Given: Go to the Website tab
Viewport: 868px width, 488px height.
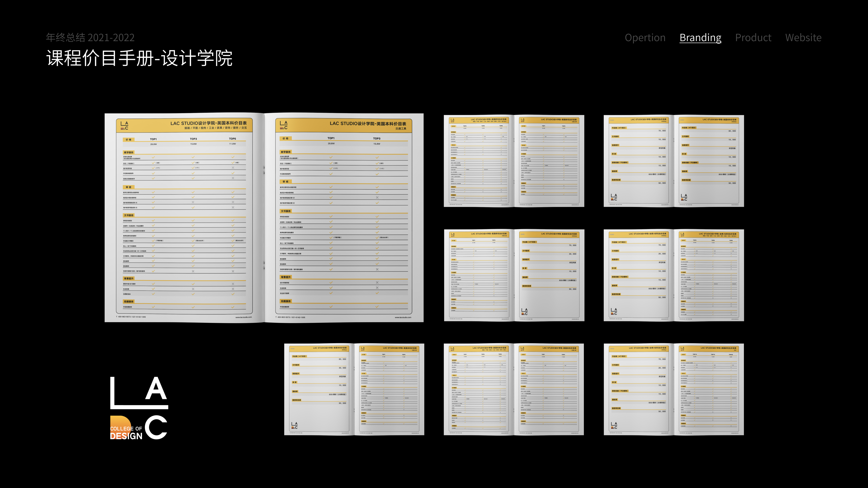Looking at the screenshot, I should click(x=803, y=37).
